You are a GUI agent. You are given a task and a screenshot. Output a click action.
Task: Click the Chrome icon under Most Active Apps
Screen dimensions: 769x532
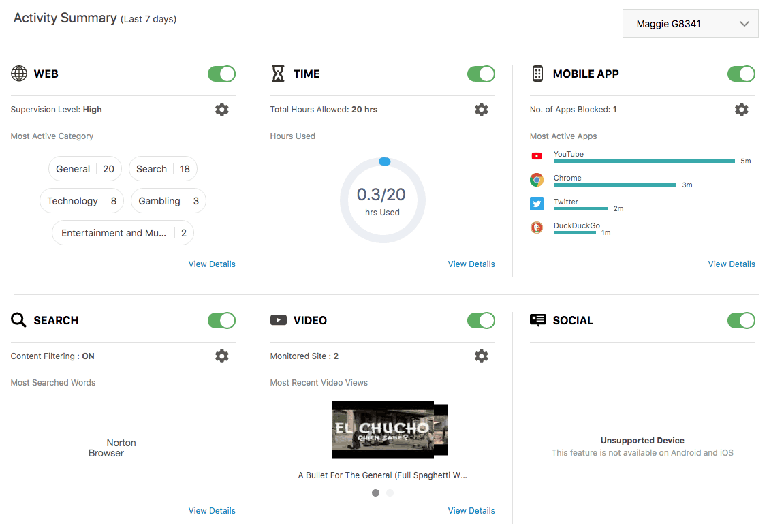coord(537,179)
